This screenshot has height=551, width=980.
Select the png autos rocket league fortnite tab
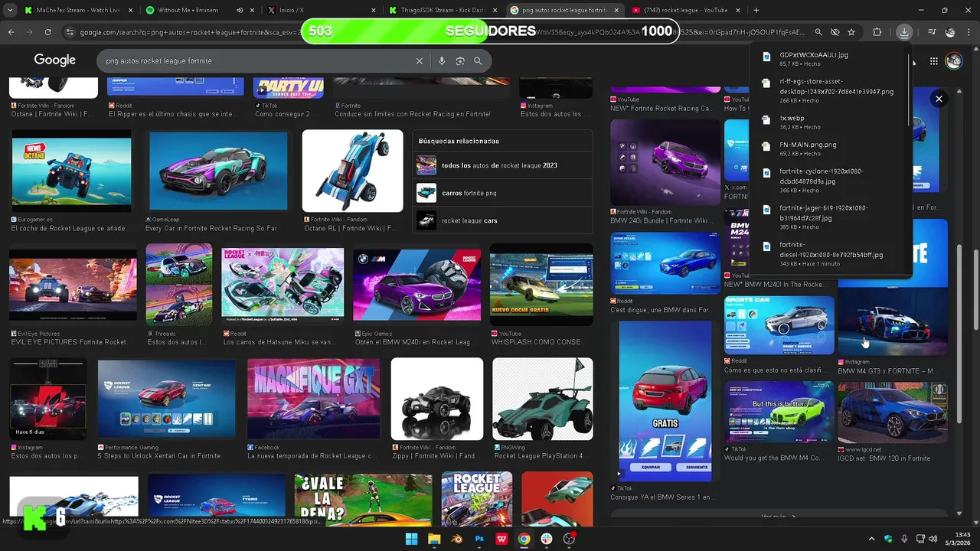click(565, 10)
